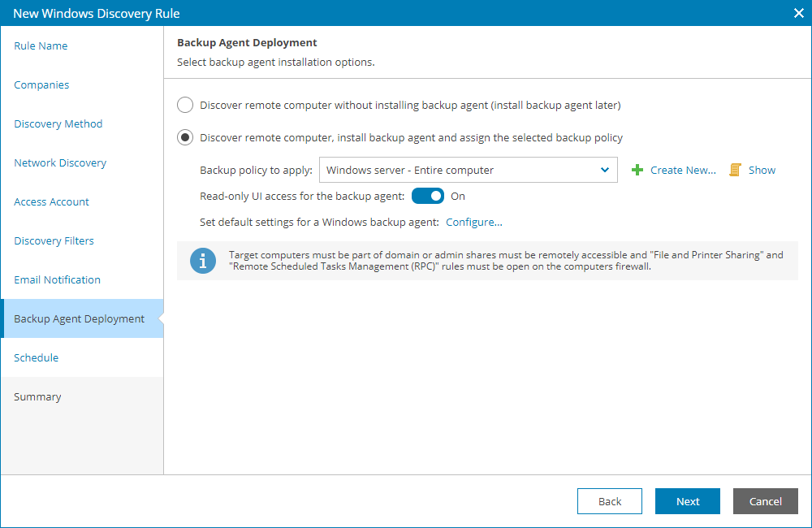This screenshot has width=812, height=528.
Task: Open the Backup policy to apply dropdown
Action: click(604, 170)
